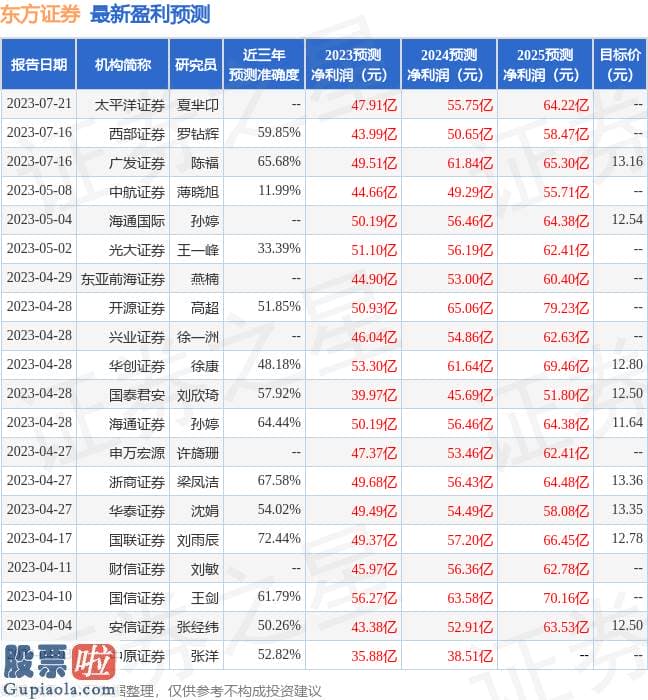Click target price 13.16
648x700 pixels.
pos(627,162)
